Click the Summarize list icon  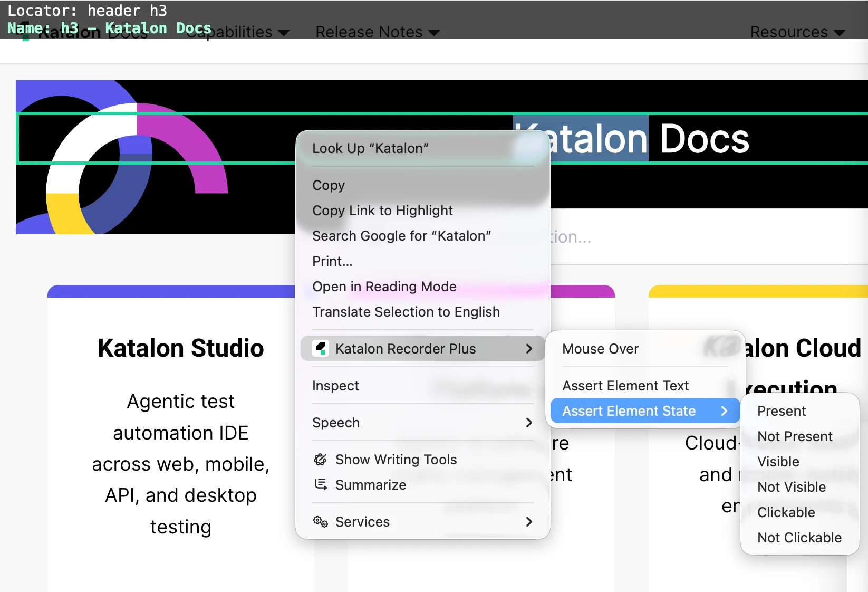tap(320, 484)
